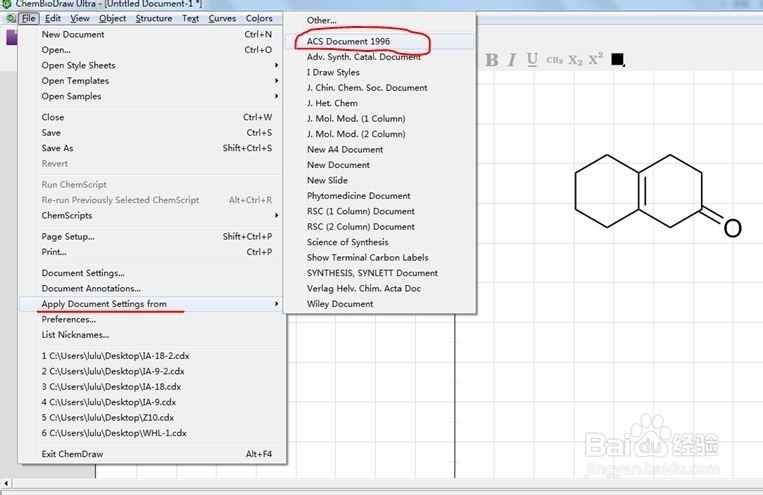Apply RSC (1 Column) Document settings
Viewport: 763px width, 495px height.
click(x=380, y=212)
